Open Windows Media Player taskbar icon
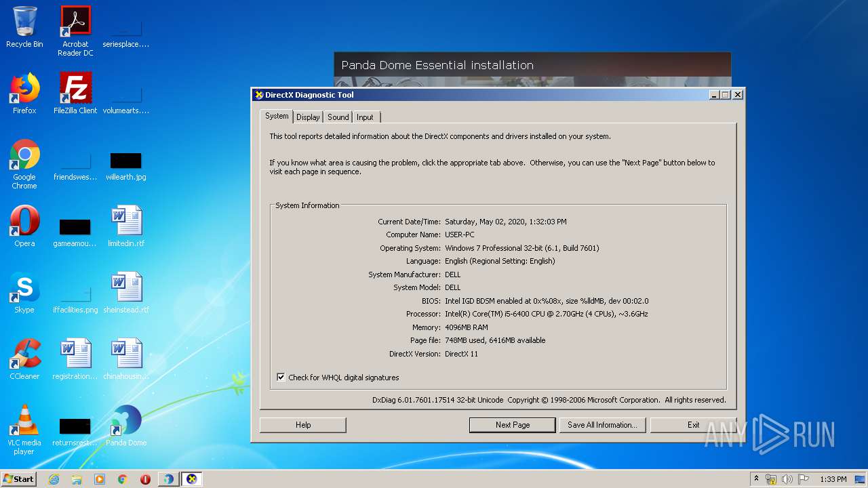The image size is (868, 488). tap(100, 479)
